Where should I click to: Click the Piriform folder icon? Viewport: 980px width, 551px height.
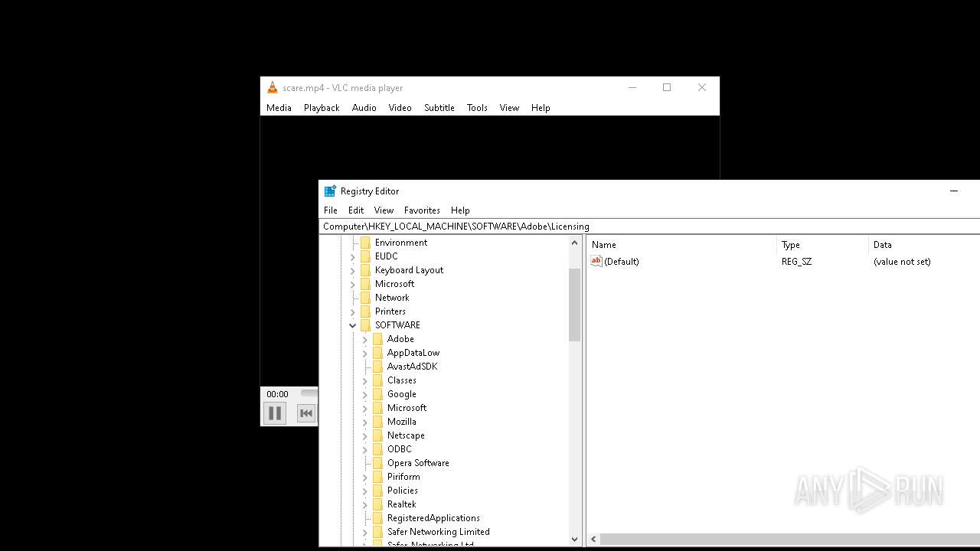click(377, 477)
